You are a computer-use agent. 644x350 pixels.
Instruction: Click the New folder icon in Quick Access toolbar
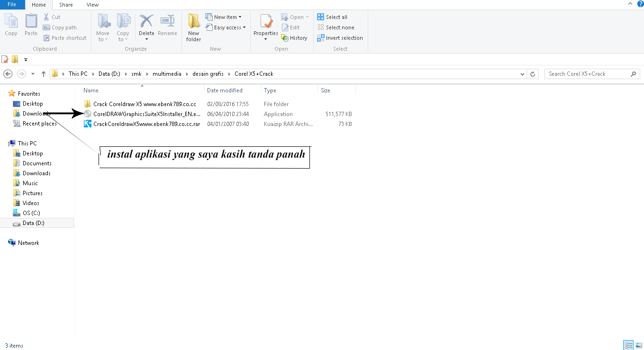pyautogui.click(x=15, y=59)
